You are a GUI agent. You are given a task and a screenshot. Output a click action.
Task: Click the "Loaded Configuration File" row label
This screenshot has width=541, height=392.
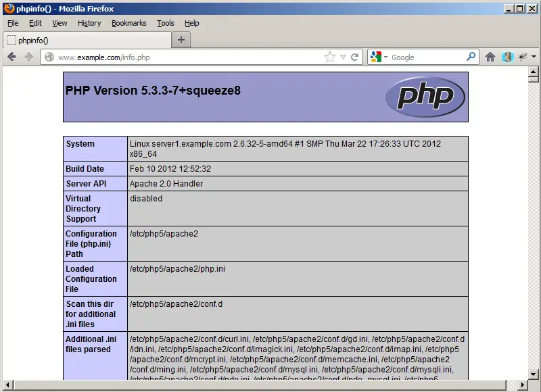[91, 279]
